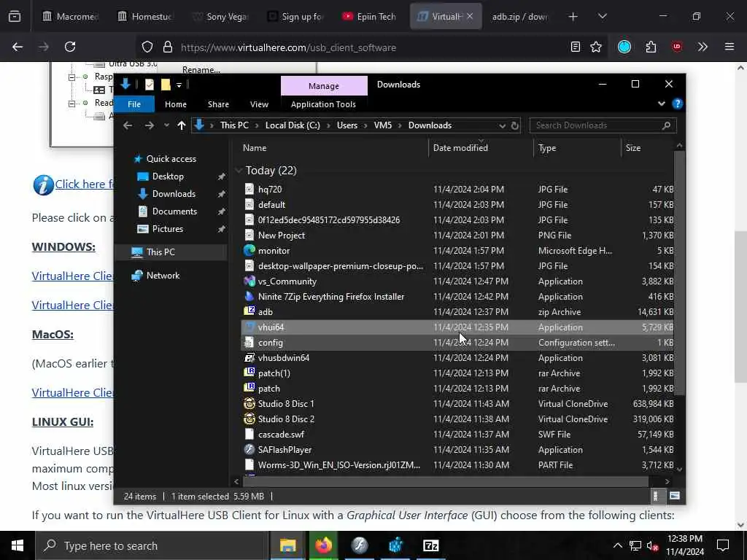Open the hq720 JPG file icon
The image size is (747, 560).
point(249,189)
